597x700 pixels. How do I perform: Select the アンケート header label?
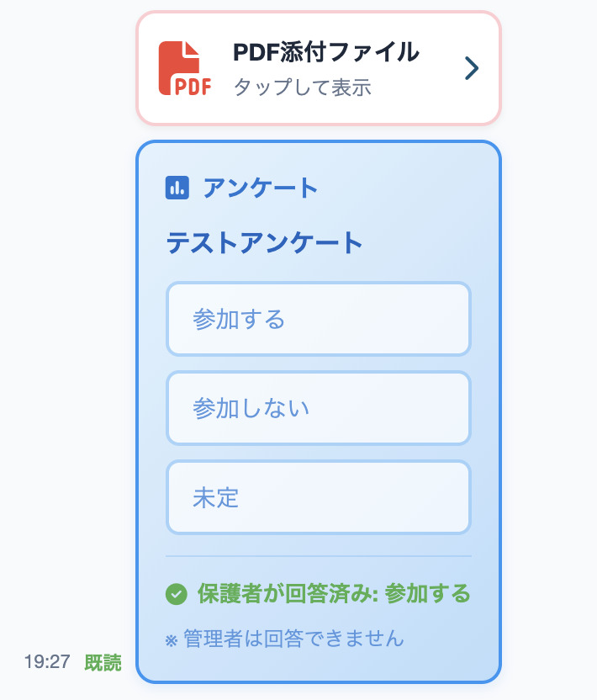pyautogui.click(x=257, y=188)
